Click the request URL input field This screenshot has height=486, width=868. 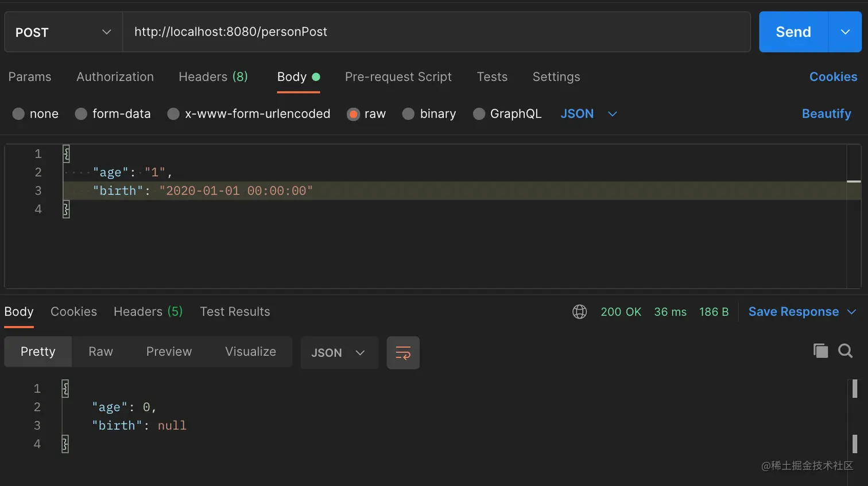402,32
